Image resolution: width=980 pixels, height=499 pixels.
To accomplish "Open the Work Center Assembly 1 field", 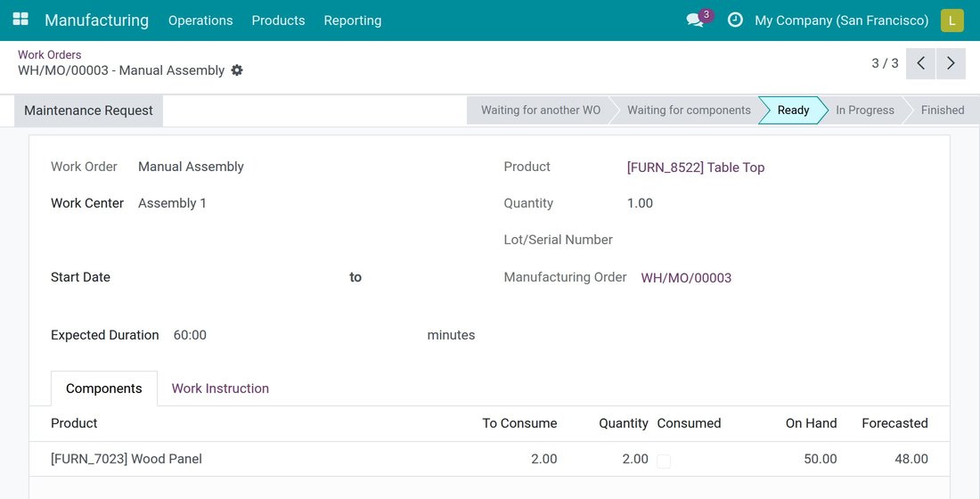I will click(172, 203).
